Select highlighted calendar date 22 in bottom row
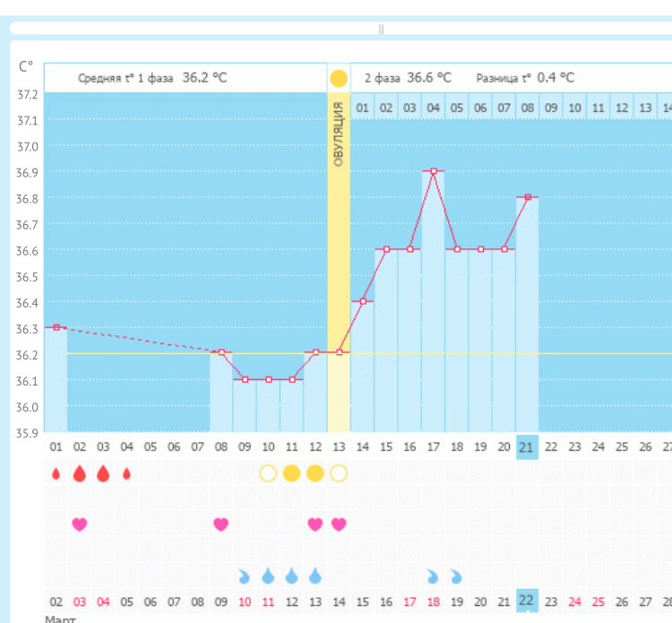This screenshot has width=672, height=623. (528, 601)
